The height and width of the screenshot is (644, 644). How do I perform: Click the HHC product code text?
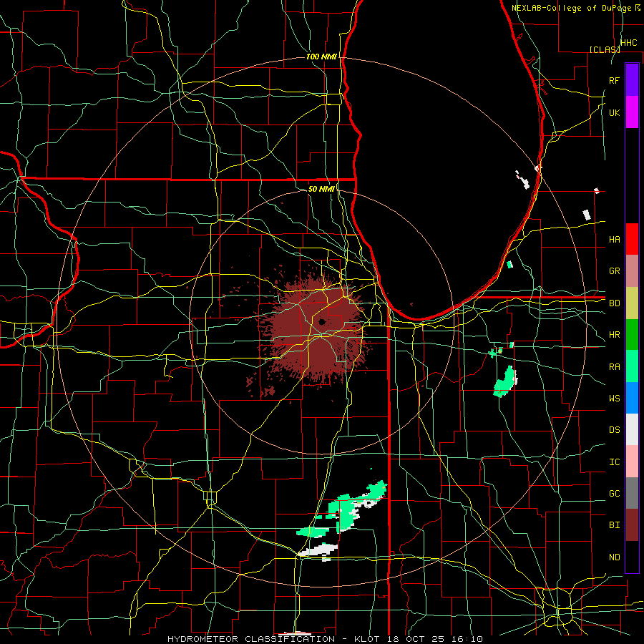point(628,43)
